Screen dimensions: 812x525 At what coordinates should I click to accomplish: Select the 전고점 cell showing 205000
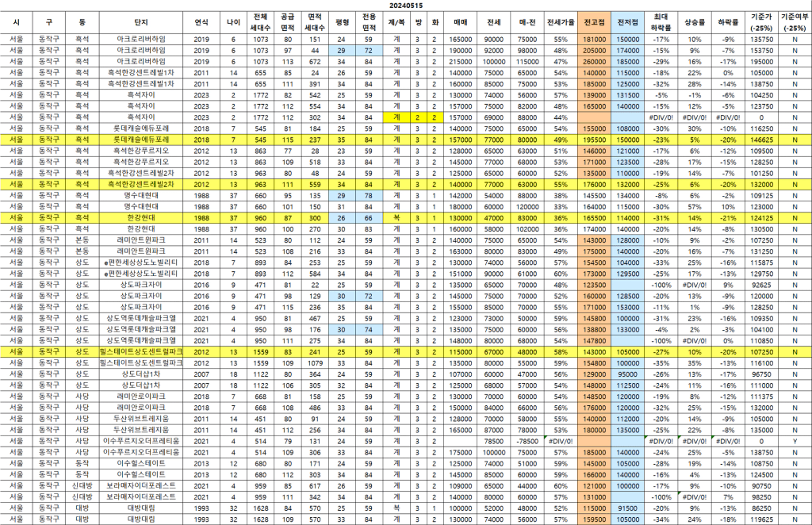(x=595, y=51)
